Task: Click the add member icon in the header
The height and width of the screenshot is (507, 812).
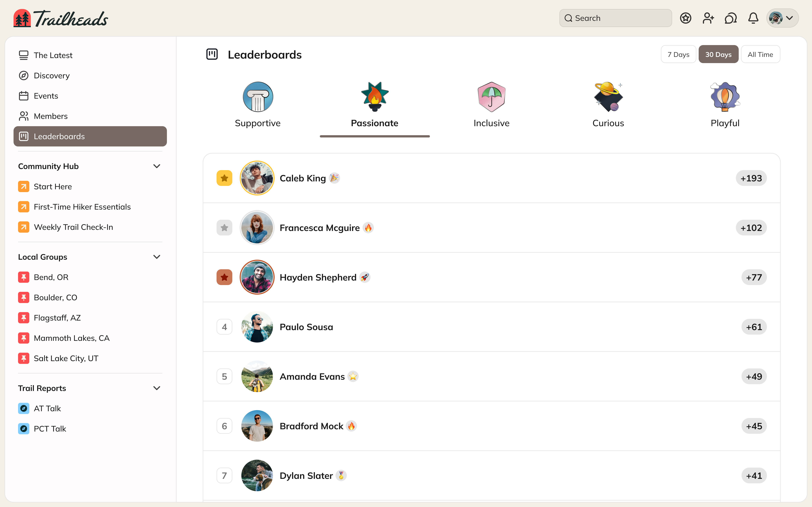Action: pos(708,18)
